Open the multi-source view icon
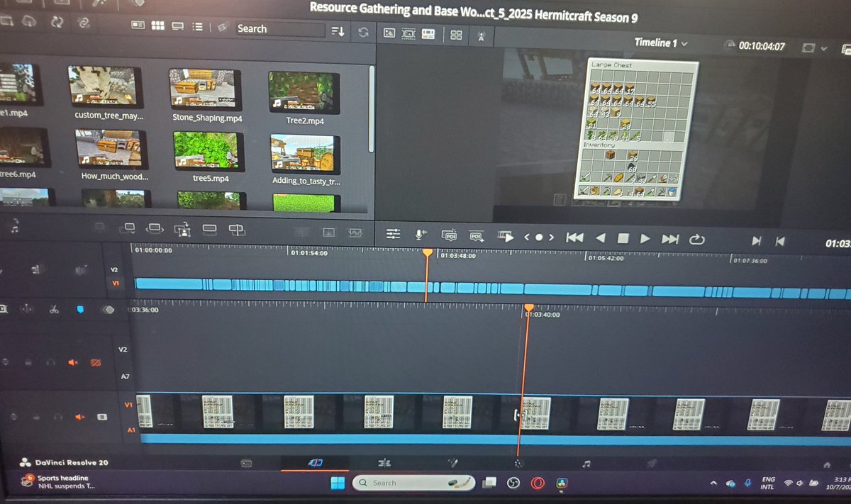 click(457, 35)
